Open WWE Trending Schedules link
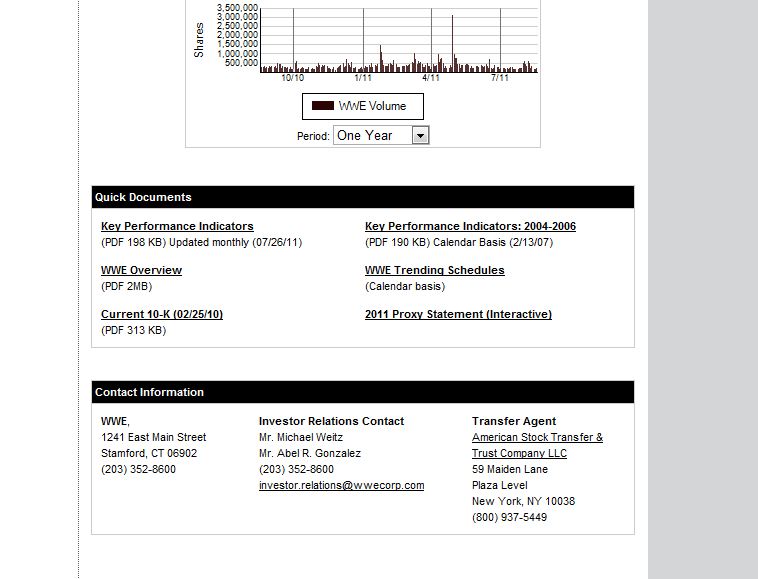 click(435, 270)
